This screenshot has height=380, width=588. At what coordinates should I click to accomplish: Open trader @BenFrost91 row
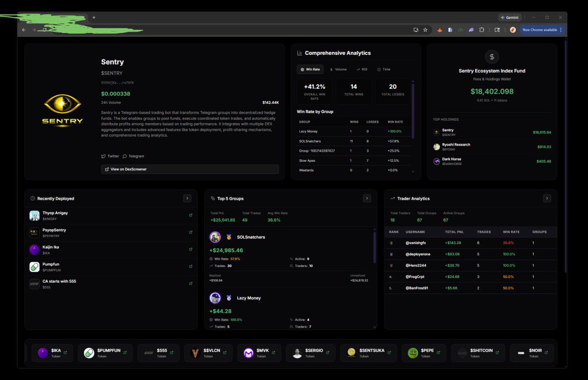(470, 288)
